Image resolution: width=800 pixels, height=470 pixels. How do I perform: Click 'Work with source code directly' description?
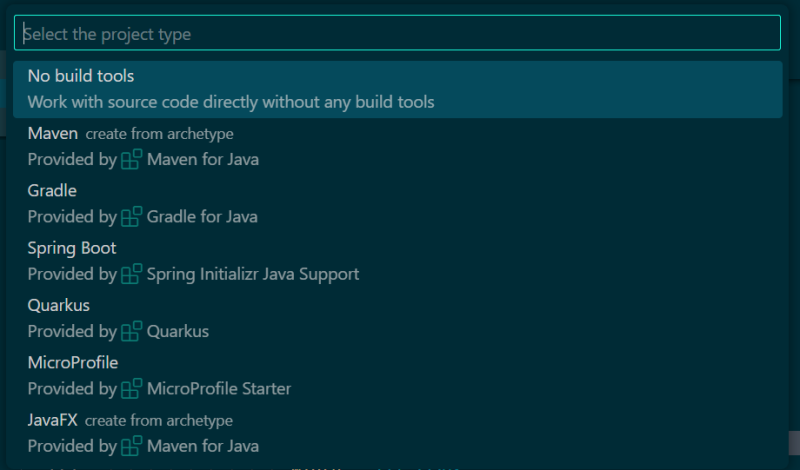tap(231, 102)
